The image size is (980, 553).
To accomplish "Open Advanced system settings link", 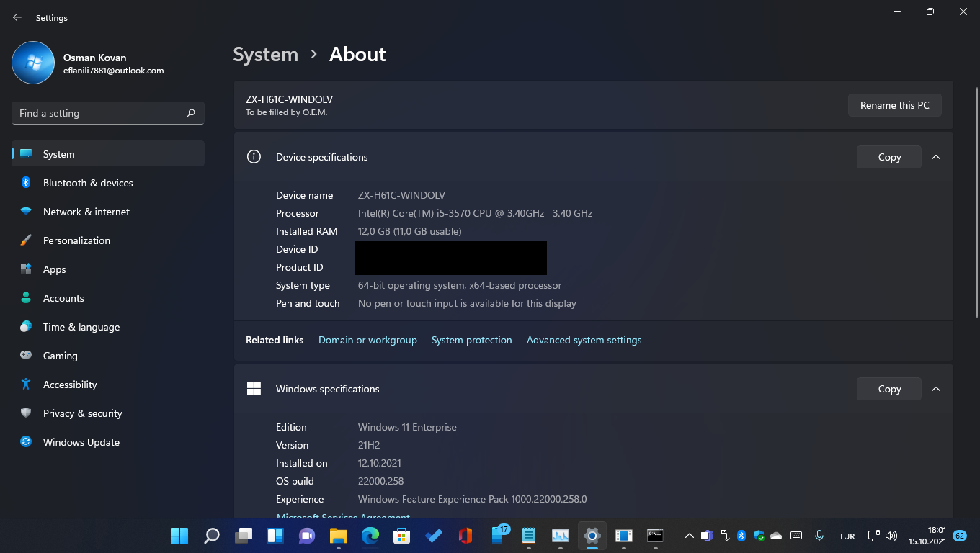I will 584,340.
